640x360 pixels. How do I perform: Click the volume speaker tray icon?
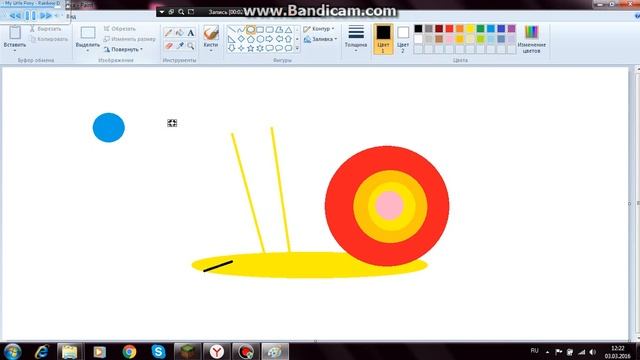point(593,352)
